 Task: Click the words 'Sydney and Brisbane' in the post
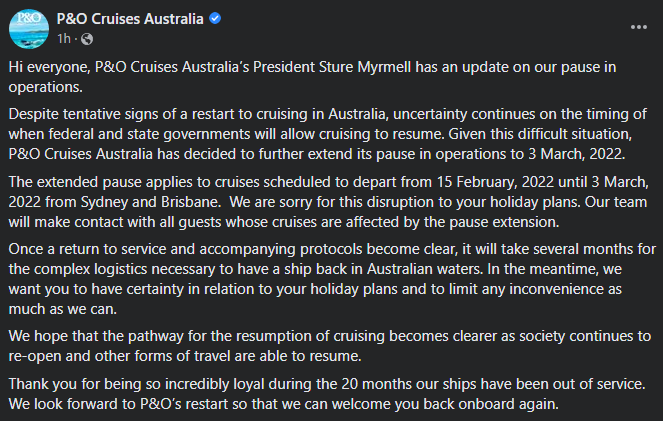[151, 202]
